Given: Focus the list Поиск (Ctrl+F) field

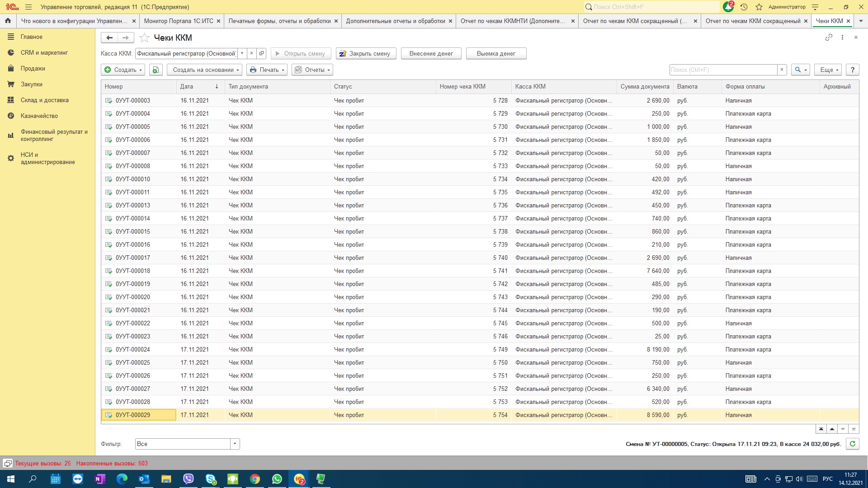Looking at the screenshot, I should pyautogui.click(x=723, y=70).
